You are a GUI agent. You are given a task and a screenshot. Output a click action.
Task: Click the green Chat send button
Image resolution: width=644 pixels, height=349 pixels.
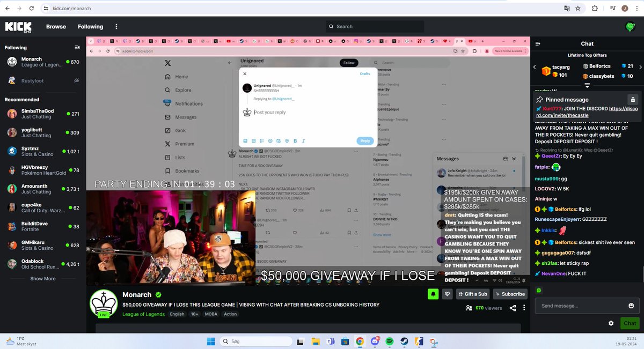(630, 323)
